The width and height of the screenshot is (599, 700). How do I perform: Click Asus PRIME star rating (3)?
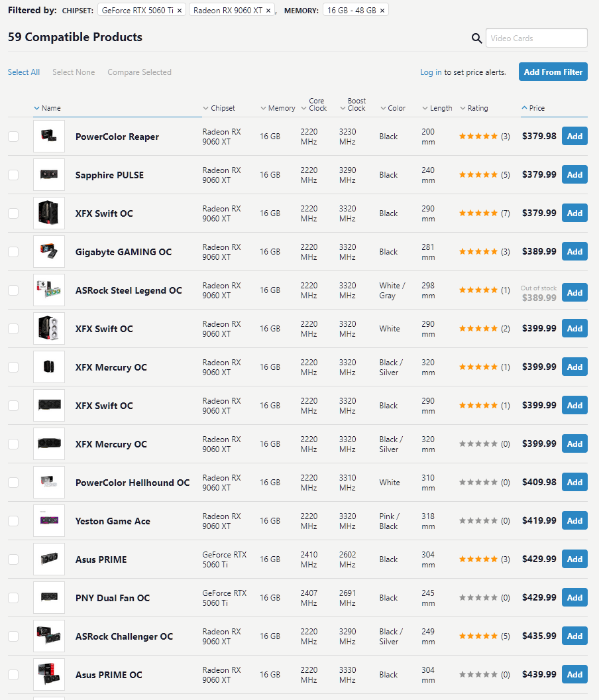tap(478, 559)
